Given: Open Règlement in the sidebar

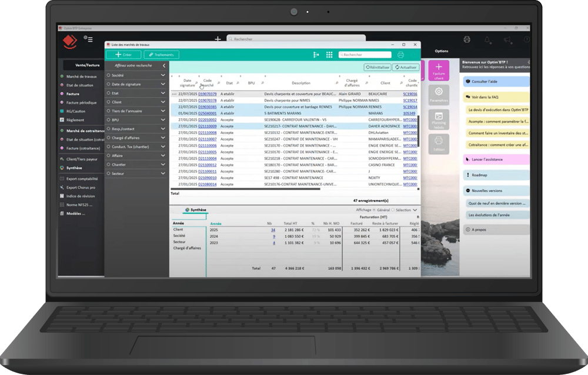Looking at the screenshot, I should 75,120.
